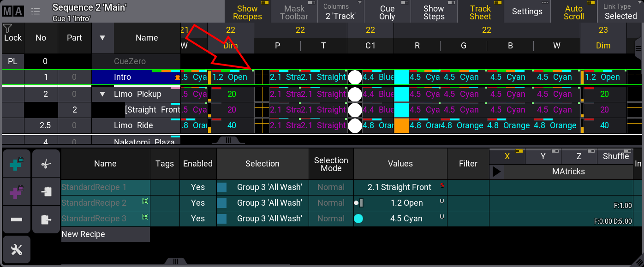Click the Filter column header
Screen dimensions: 644x267
pos(468,164)
